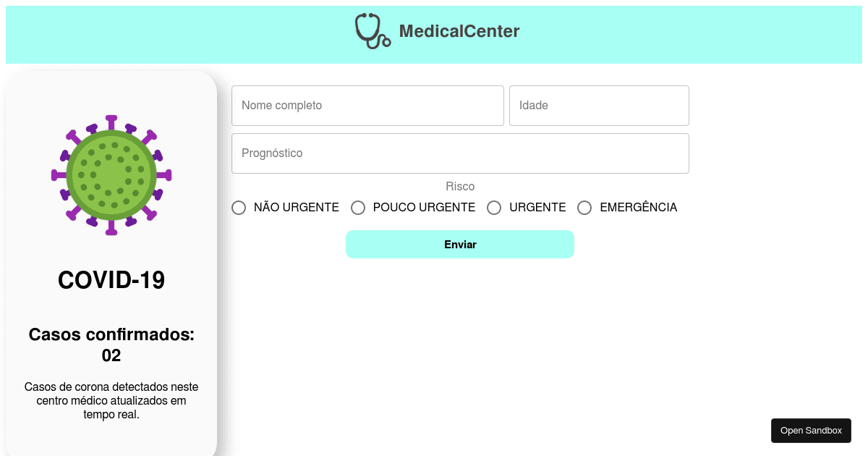
Task: Choose the EMERGÊNCIA risk level
Action: [584, 208]
